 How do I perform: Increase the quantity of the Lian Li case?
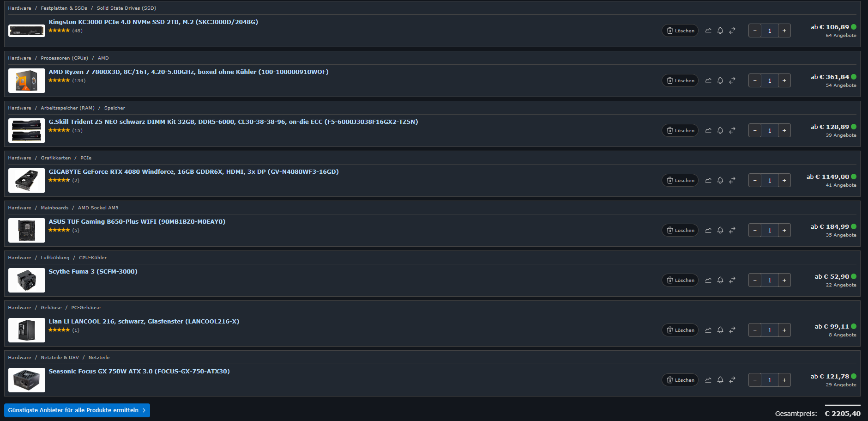784,330
